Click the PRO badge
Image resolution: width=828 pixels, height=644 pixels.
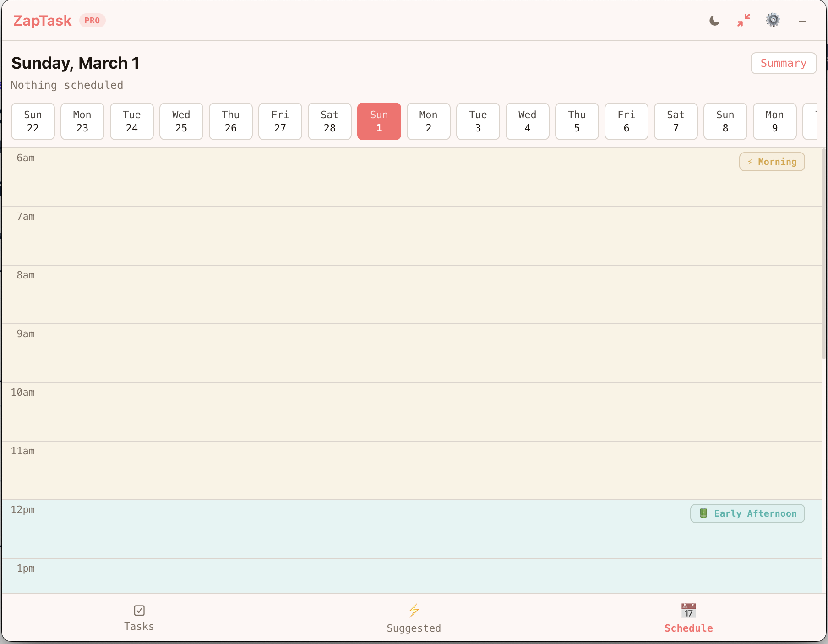point(92,21)
